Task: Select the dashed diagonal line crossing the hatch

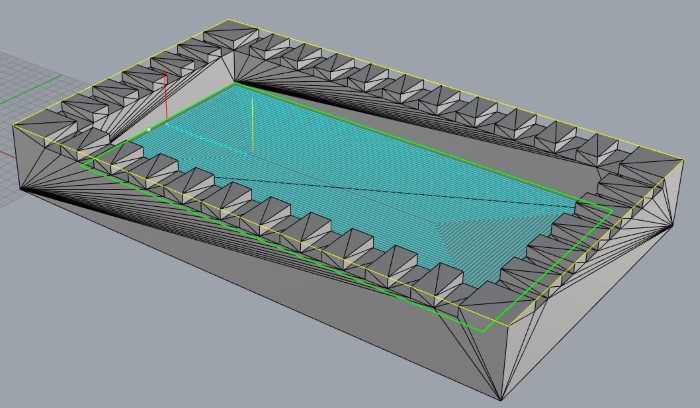Action: click(393, 190)
